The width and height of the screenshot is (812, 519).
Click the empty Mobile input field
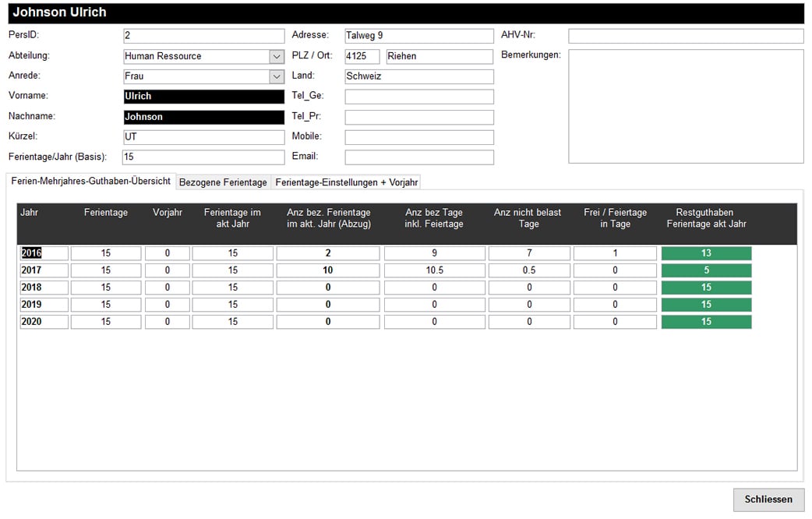(x=418, y=137)
